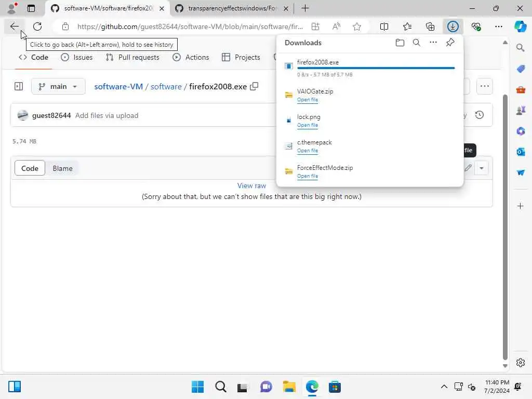Open Edge Settings and more menu
Screen dimensions: 532x399
pos(499,26)
